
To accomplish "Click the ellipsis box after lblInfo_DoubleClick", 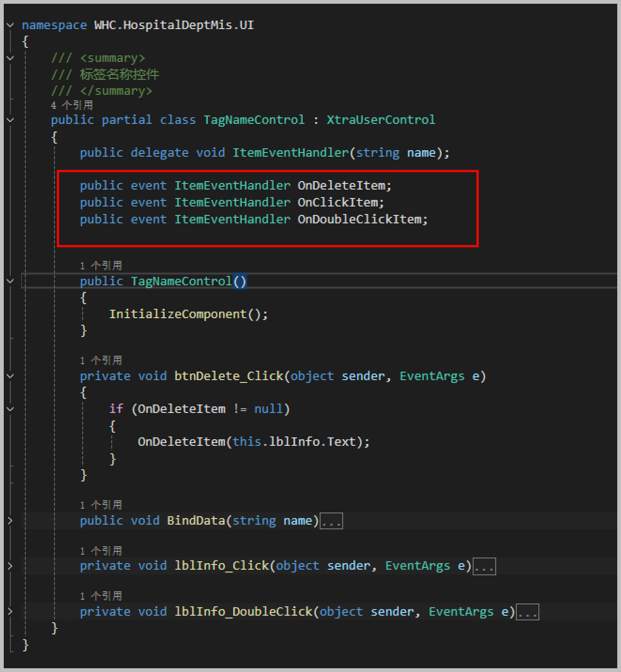I will click(x=528, y=612).
